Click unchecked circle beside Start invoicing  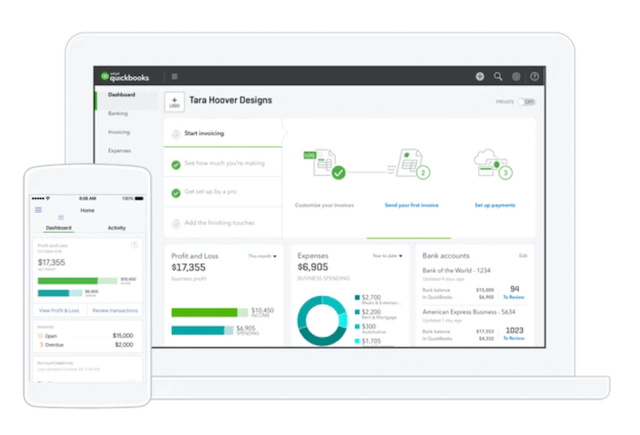176,134
